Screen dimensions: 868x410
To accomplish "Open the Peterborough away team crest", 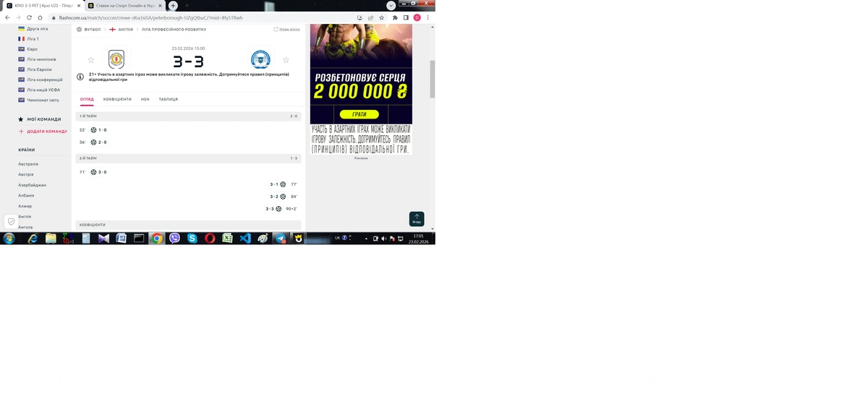I will tap(260, 59).
